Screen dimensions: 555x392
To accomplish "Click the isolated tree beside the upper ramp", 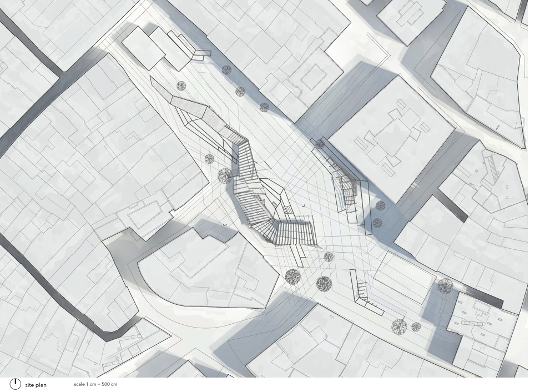I will (x=181, y=86).
